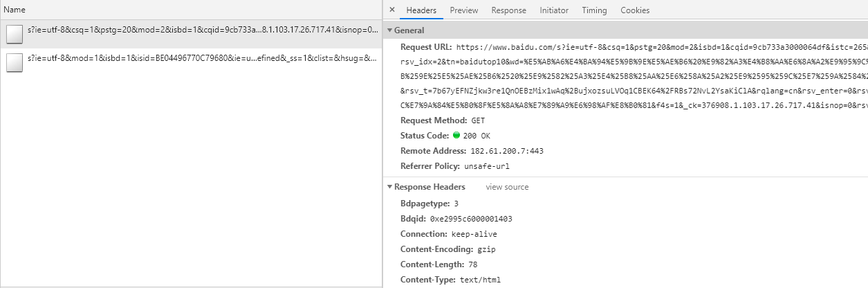
Task: Click the view source link
Action: pos(507,187)
